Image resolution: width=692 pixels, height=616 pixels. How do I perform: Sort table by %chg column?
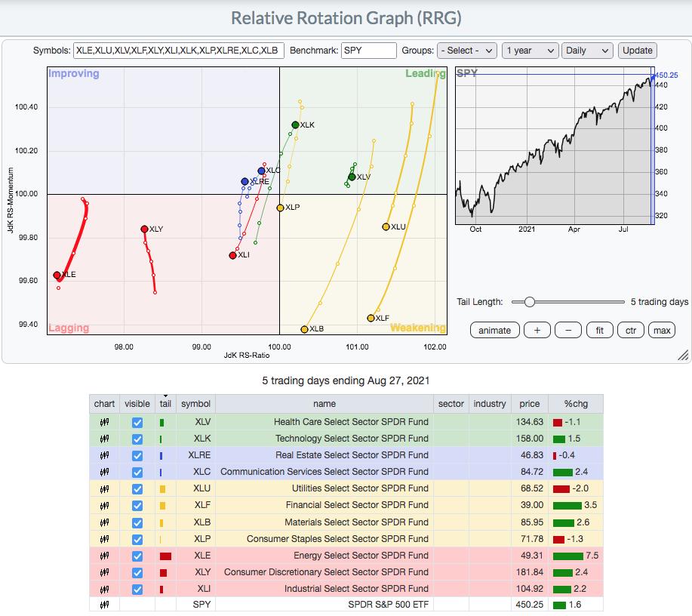(x=576, y=404)
